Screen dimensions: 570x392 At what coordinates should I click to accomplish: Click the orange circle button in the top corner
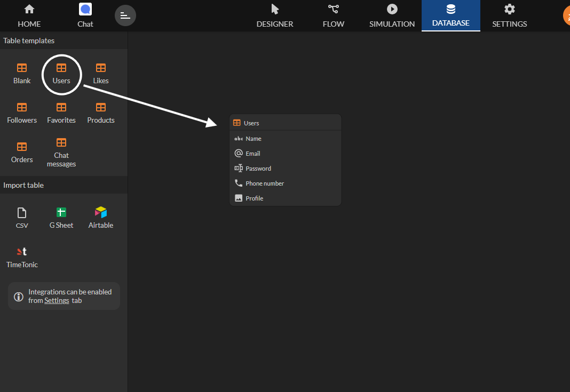point(566,16)
